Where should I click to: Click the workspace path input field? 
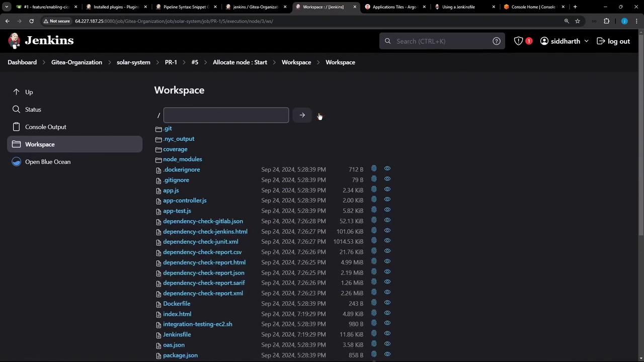click(226, 115)
